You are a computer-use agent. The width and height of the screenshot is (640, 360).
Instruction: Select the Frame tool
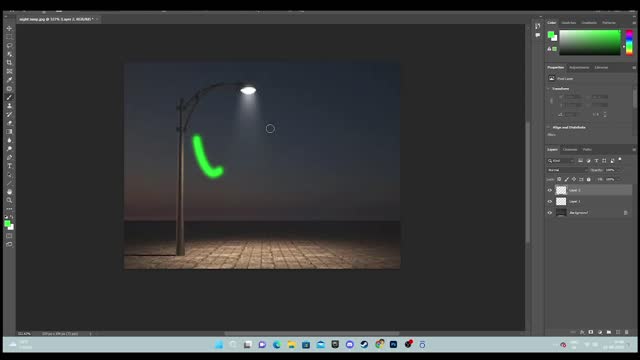click(9, 71)
